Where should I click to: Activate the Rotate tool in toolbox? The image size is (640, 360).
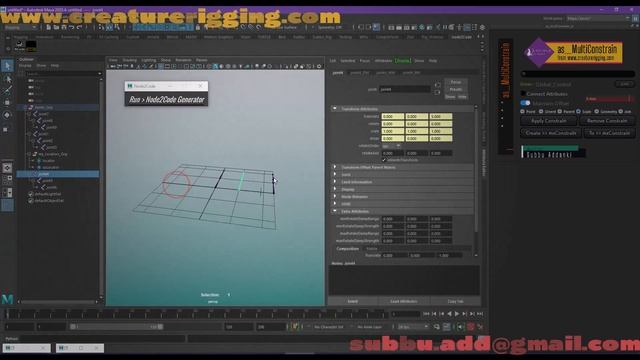pyautogui.click(x=7, y=116)
